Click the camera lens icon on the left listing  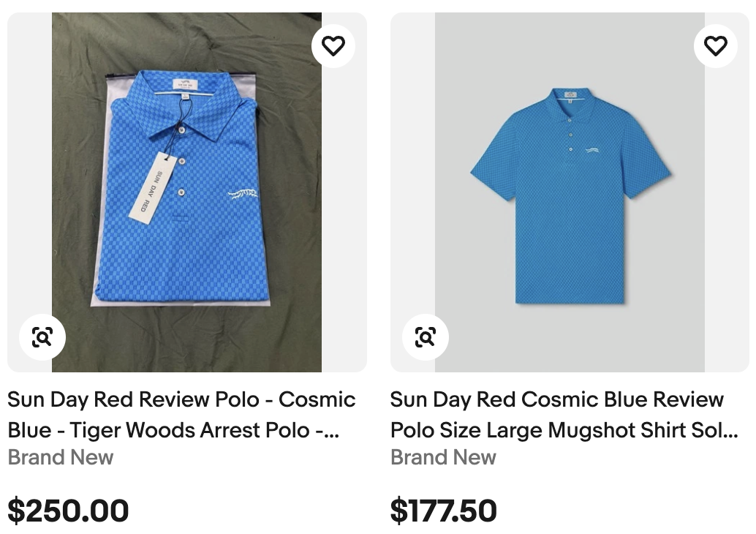42,337
